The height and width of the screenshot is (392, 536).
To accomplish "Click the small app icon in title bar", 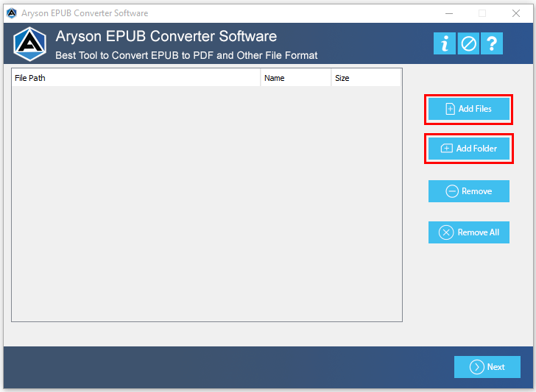I will [x=12, y=13].
